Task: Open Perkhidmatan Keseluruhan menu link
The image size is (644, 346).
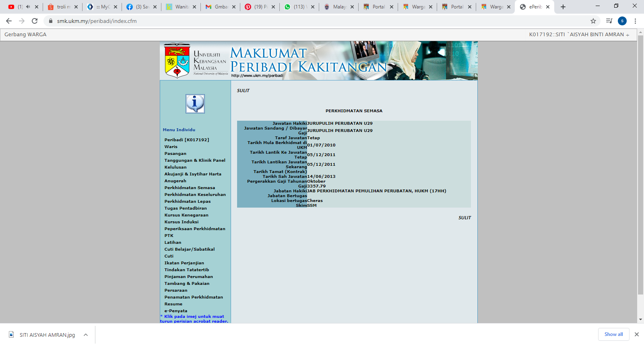Action: click(195, 195)
